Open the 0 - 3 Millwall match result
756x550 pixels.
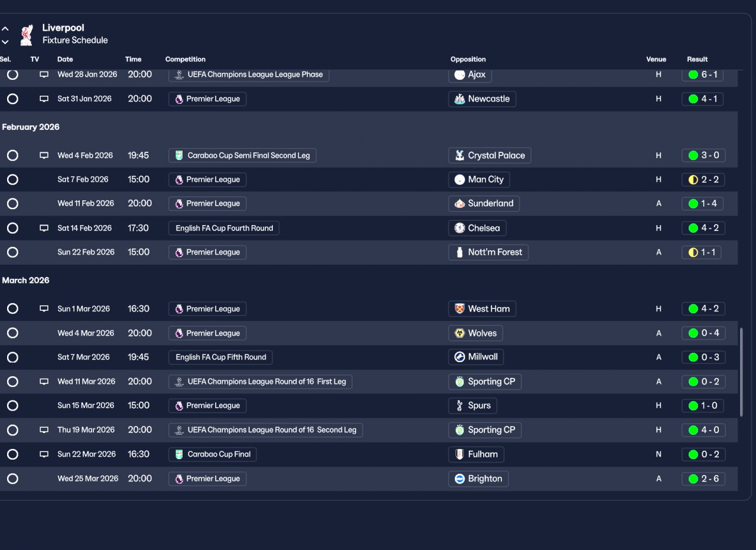pos(703,357)
